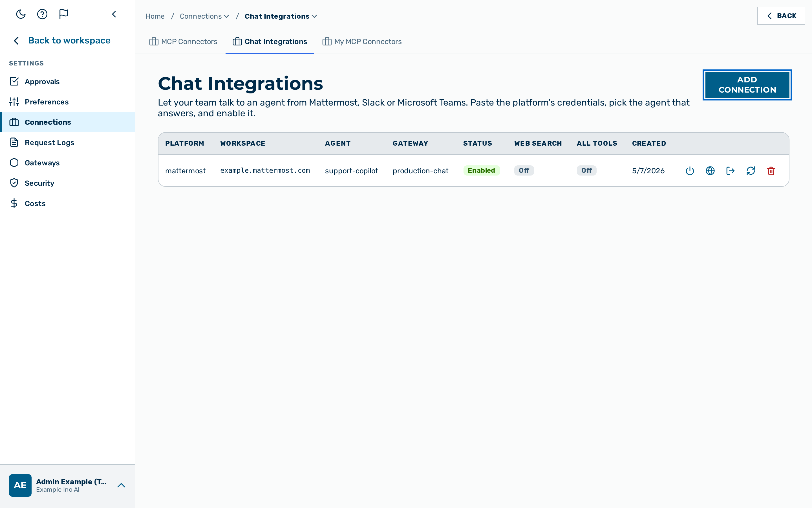Screen dimensions: 812x508
Task: Select the Chat Integrations tab
Action: coord(270,42)
